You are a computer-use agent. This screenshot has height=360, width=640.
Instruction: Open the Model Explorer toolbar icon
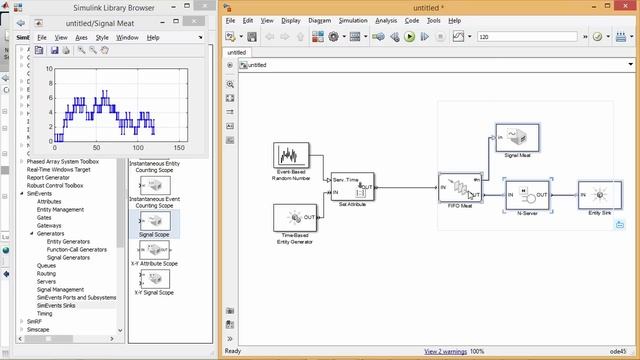355,37
